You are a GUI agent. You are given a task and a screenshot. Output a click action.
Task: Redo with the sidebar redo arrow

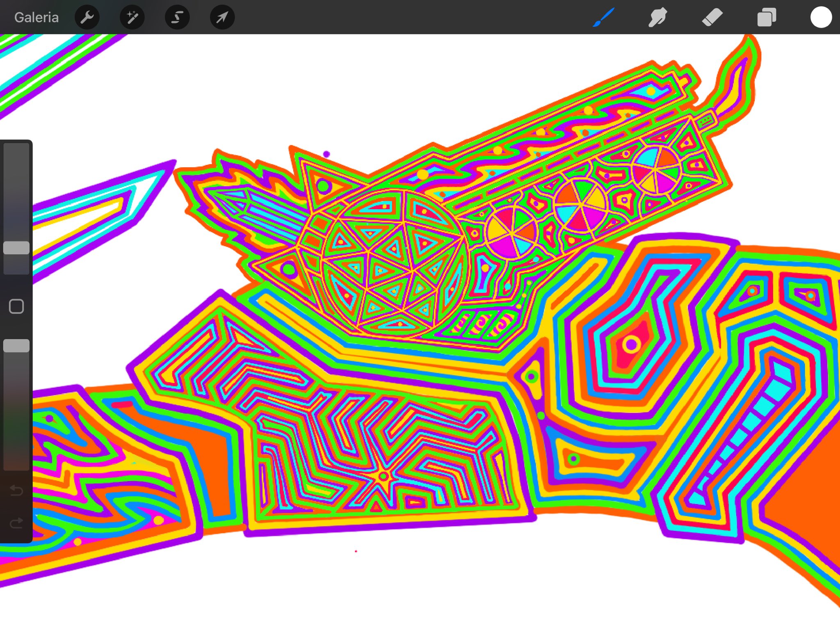16,523
